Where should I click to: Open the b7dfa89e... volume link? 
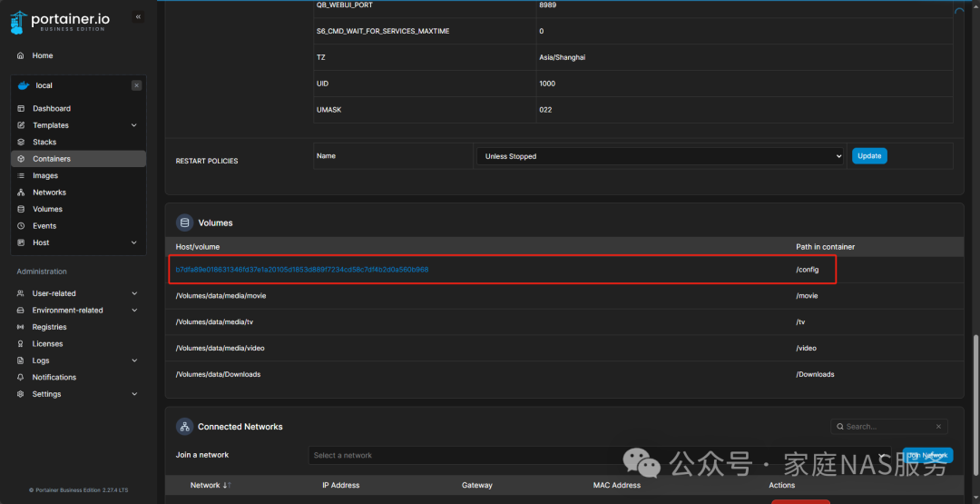[x=302, y=270]
